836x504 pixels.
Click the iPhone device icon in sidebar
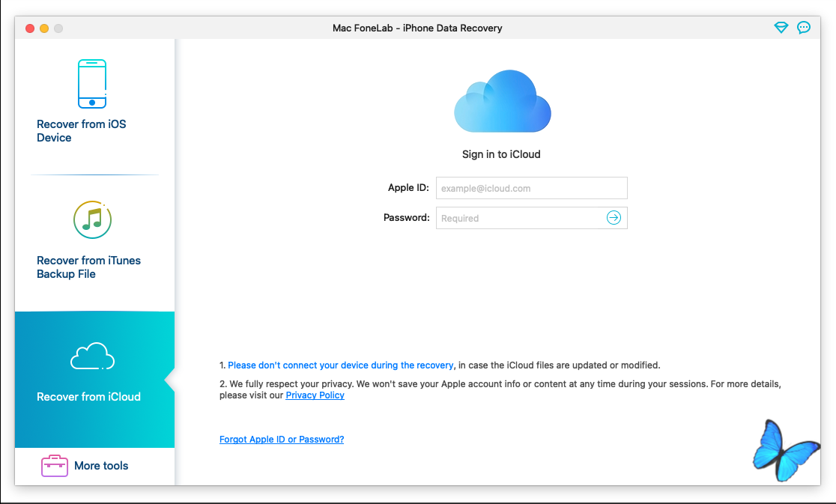92,84
